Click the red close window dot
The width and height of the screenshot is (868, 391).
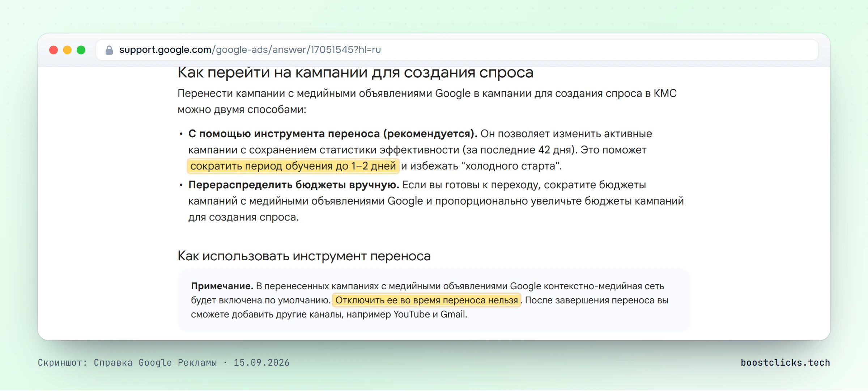click(54, 50)
